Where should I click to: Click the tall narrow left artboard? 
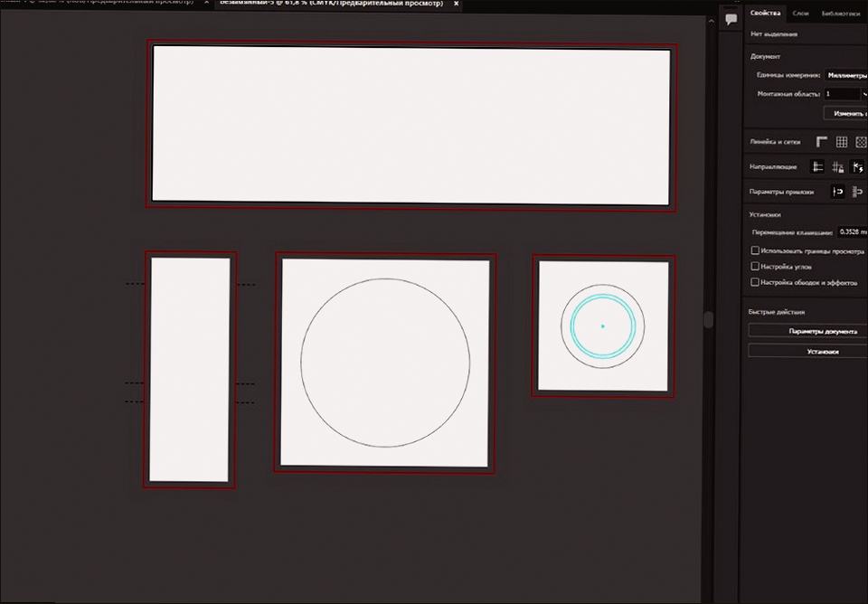coord(190,370)
